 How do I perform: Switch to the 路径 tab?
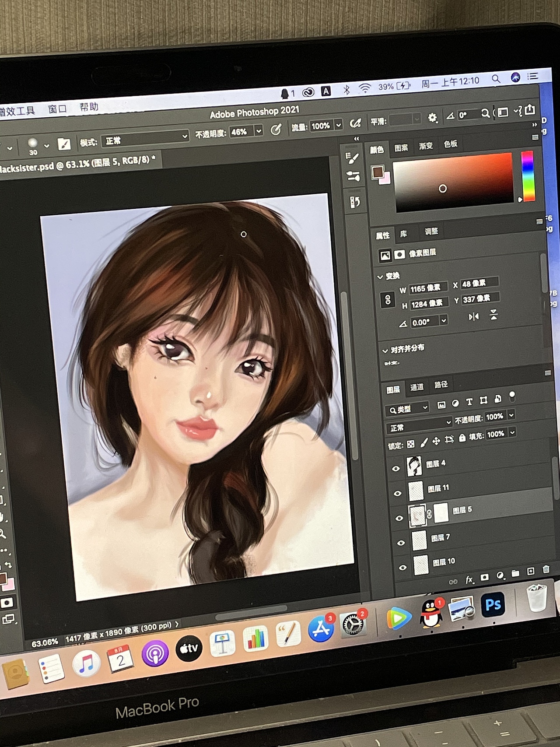click(x=441, y=384)
